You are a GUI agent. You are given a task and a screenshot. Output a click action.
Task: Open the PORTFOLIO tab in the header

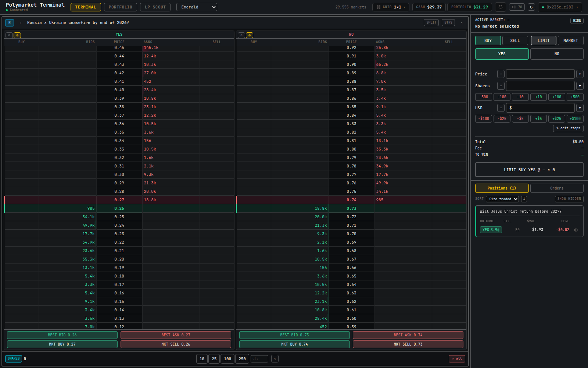120,7
